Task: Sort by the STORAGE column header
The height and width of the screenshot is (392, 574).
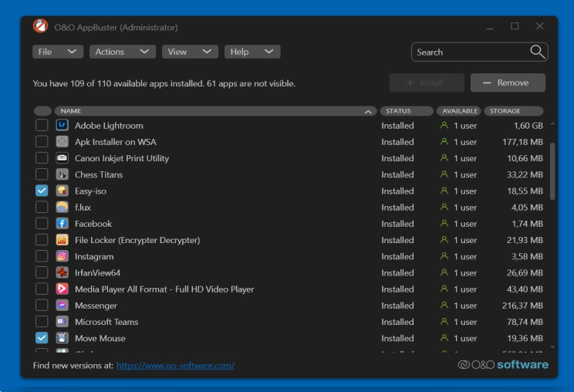Action: point(514,111)
